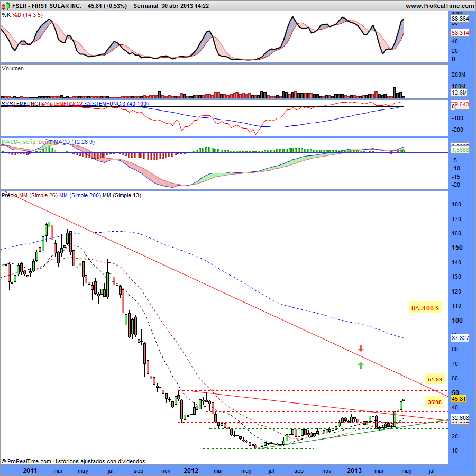Click the 'Precio' label in the price panel
The image size is (476, 476).
point(10,195)
